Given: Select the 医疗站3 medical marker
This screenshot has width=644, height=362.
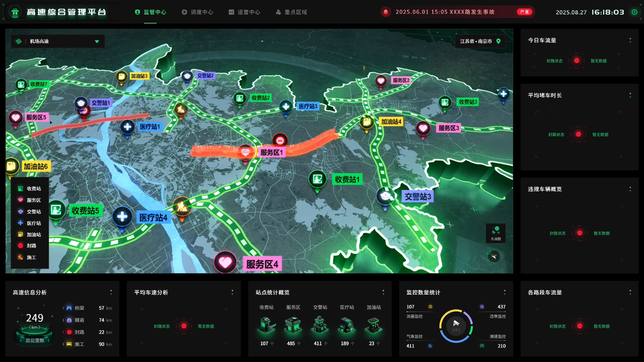Looking at the screenshot, I should [x=286, y=107].
